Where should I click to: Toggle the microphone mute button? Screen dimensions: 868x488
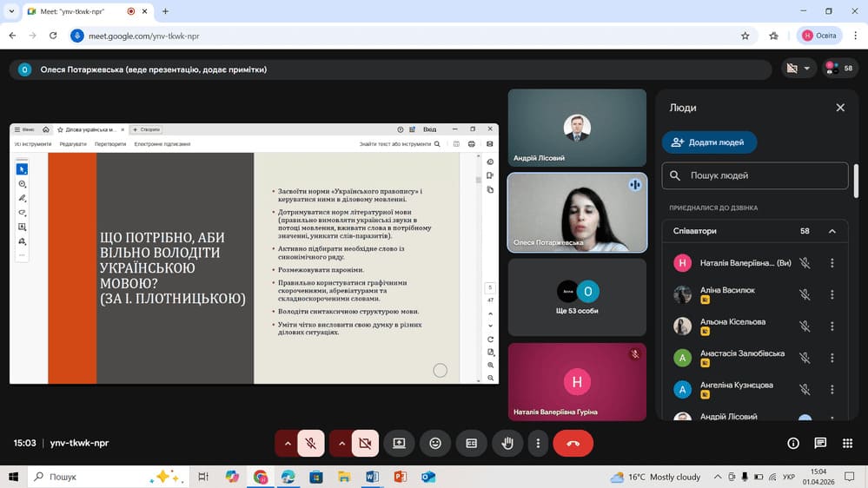pos(310,443)
